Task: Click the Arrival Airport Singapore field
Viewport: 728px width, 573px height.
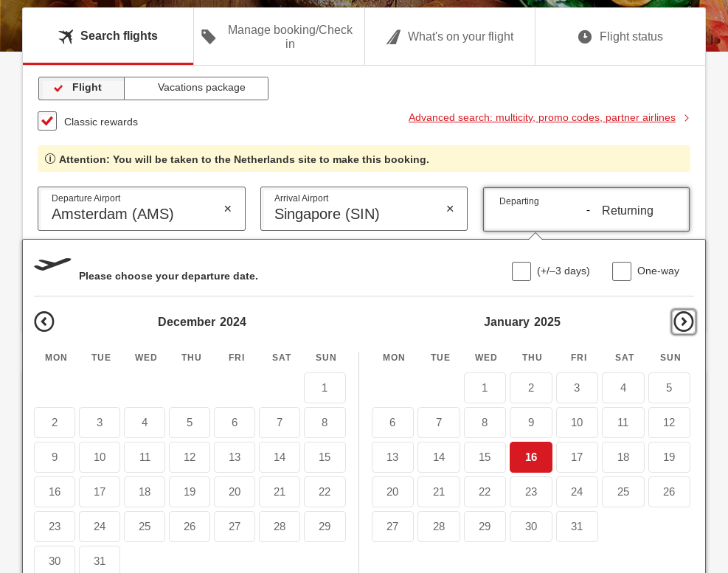Action: pyautogui.click(x=364, y=209)
